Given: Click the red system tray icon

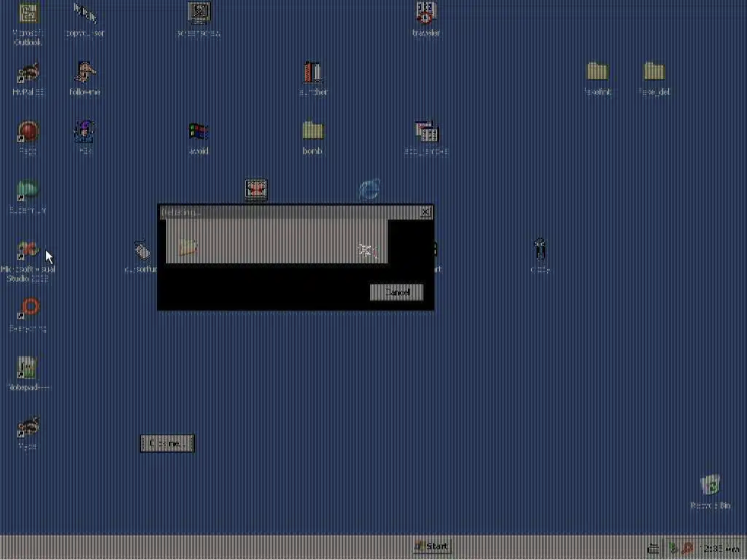Looking at the screenshot, I should coord(687,548).
